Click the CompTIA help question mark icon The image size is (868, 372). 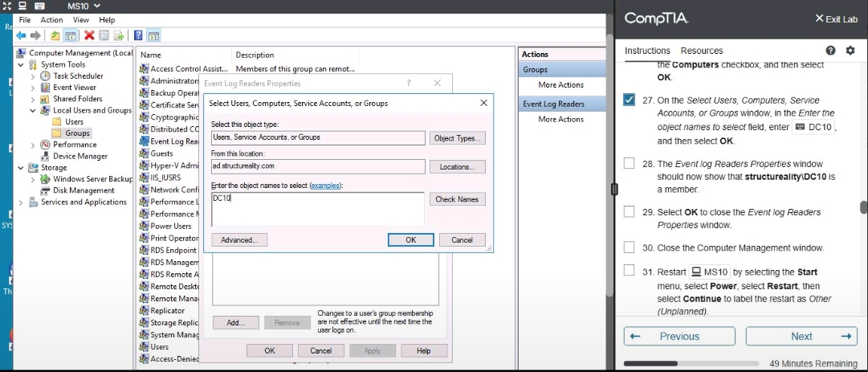click(830, 51)
